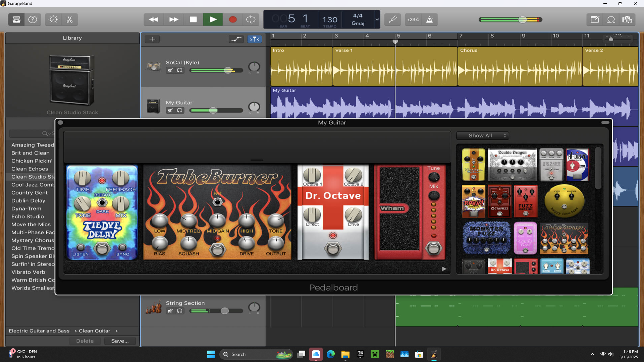Select Dublin Delay patch
Screen dimensions: 644x362
tap(28, 200)
